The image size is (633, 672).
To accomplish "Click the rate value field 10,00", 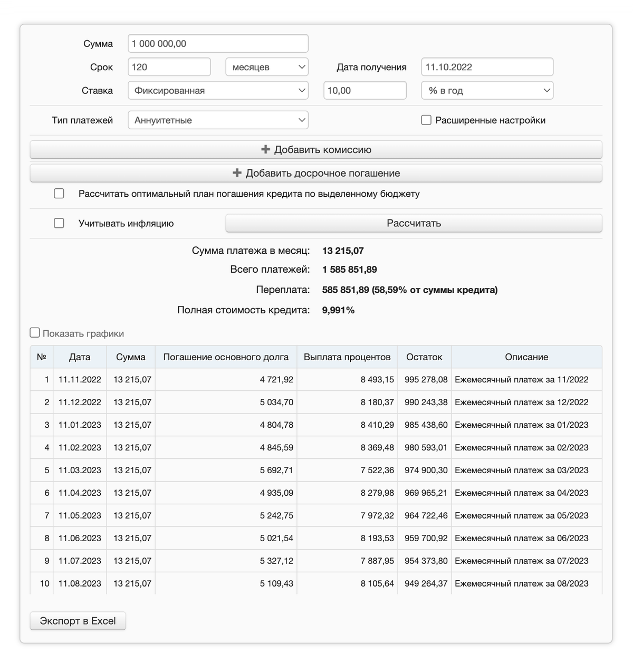I will pyautogui.click(x=365, y=90).
